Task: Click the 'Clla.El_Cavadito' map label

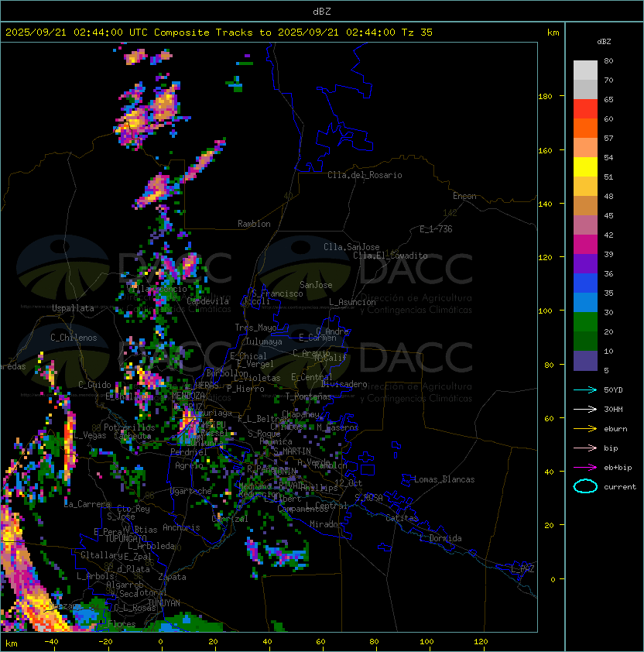Action: [x=390, y=256]
